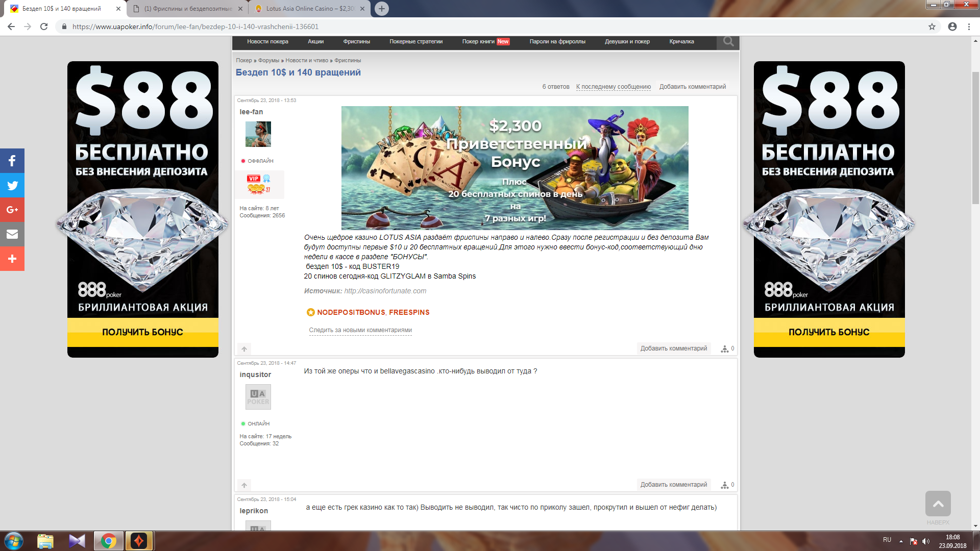
Task: Click Форумы breadcrumb link
Action: click(x=268, y=61)
